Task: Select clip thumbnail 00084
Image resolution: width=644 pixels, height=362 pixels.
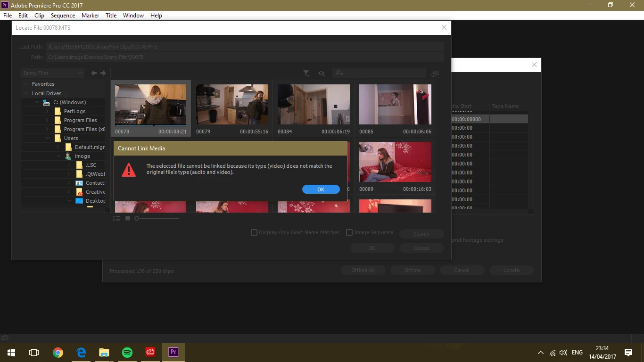Action: (314, 106)
